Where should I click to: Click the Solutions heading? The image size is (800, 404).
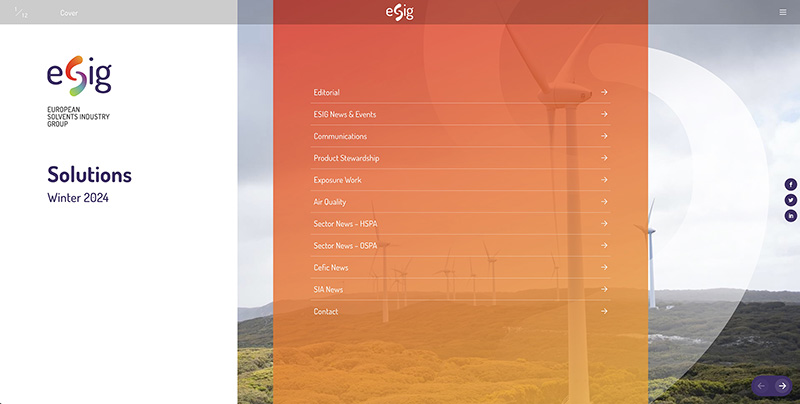click(x=89, y=175)
